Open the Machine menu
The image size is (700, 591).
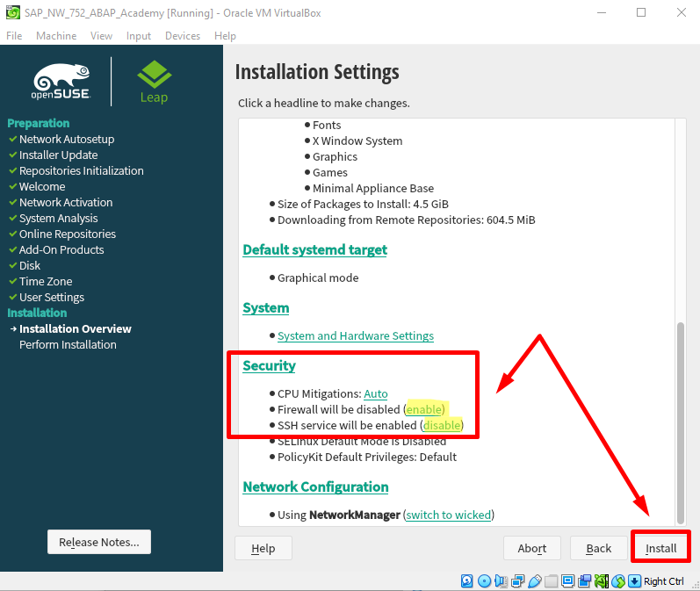pyautogui.click(x=56, y=36)
